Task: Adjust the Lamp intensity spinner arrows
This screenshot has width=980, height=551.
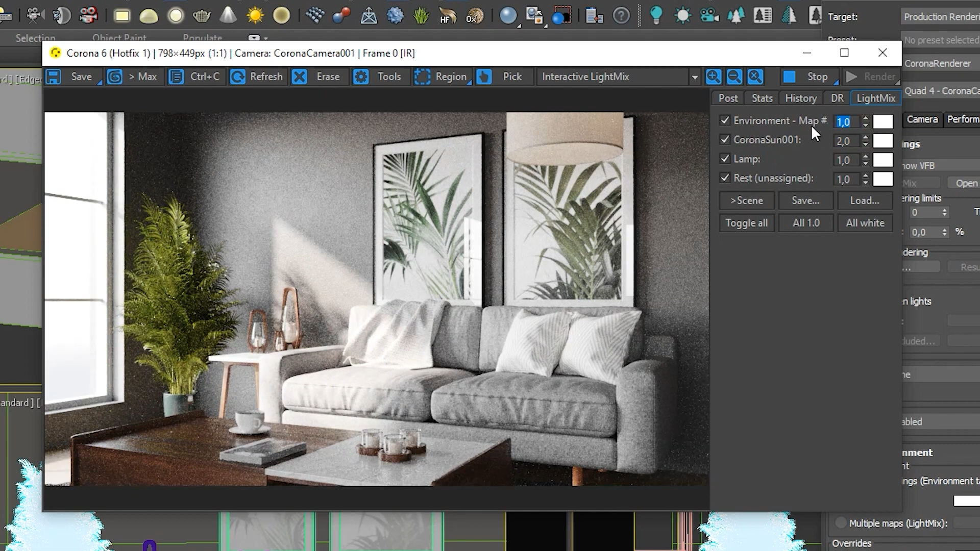Action: pos(865,160)
